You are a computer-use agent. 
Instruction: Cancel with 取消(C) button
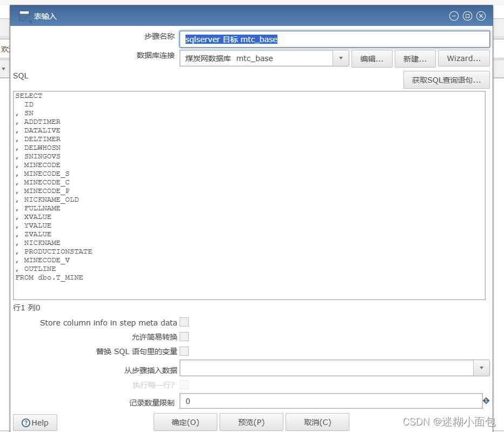click(317, 422)
